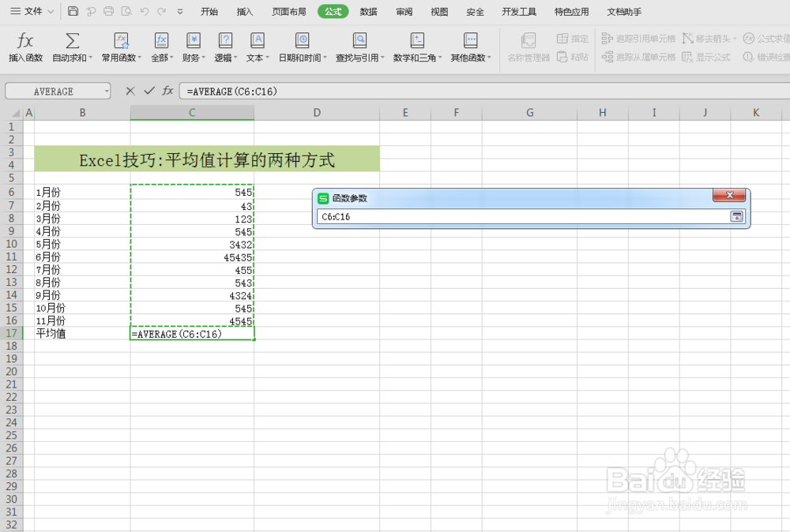This screenshot has width=790, height=532.
Task: Switch to the 特色应用 tab
Action: [571, 12]
